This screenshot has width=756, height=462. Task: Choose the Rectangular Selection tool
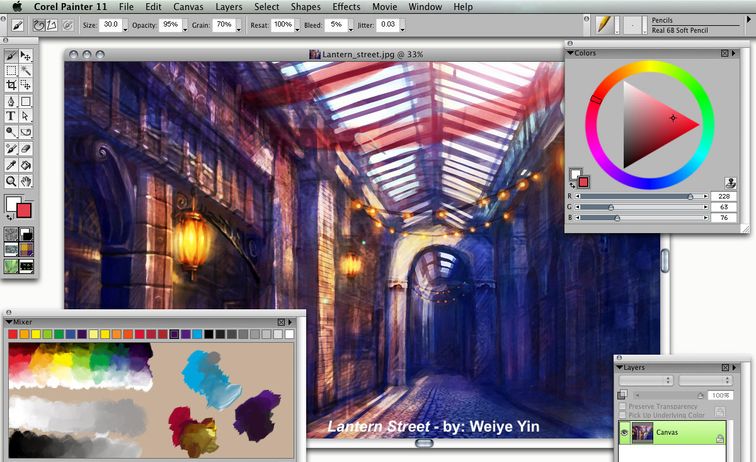click(x=11, y=71)
